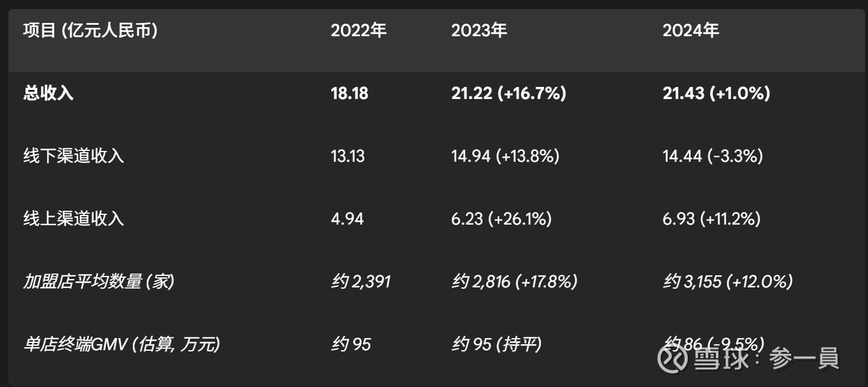Viewport: 868px width, 387px height.
Task: Select the 约 95 (持平) cell
Action: click(x=496, y=344)
